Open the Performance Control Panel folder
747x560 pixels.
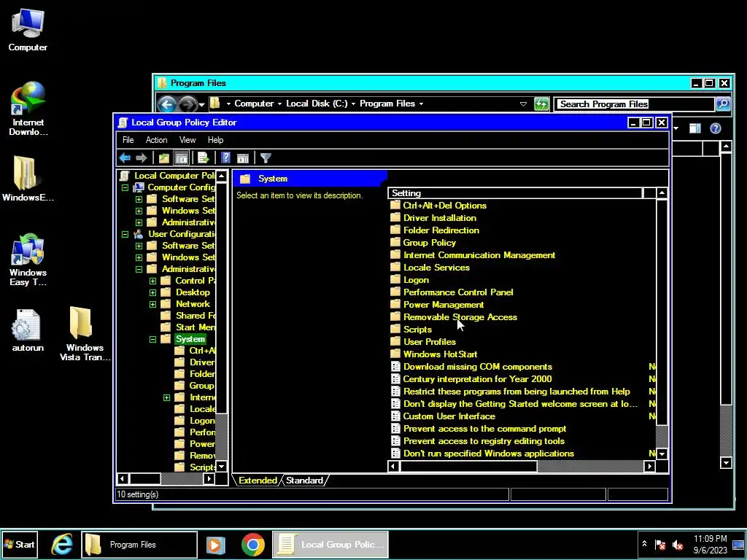click(x=458, y=292)
